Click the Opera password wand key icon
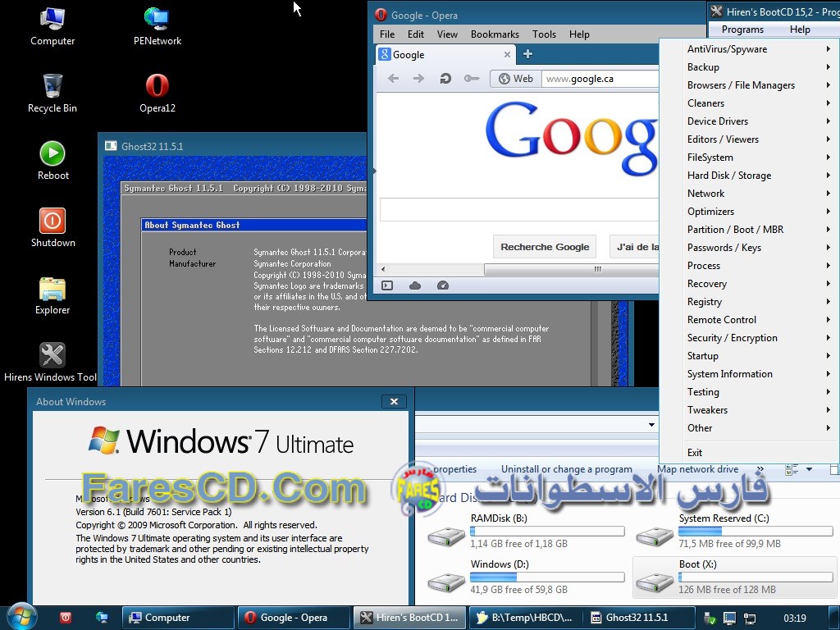 (472, 79)
